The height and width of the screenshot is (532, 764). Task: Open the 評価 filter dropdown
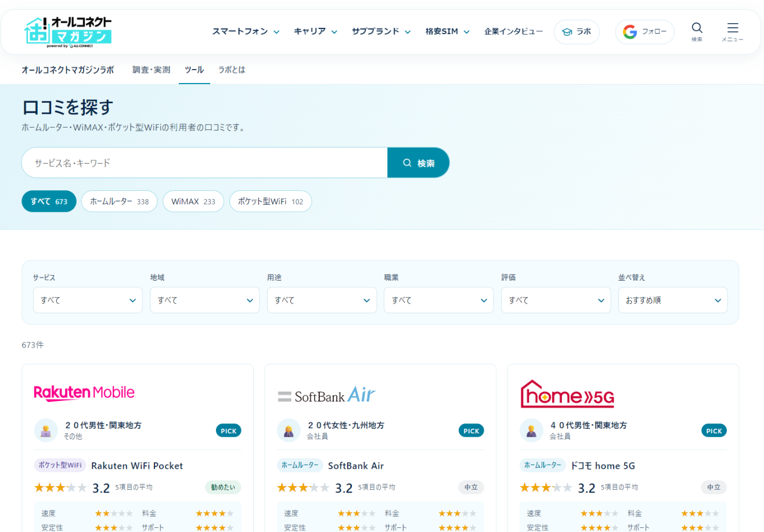(x=556, y=300)
